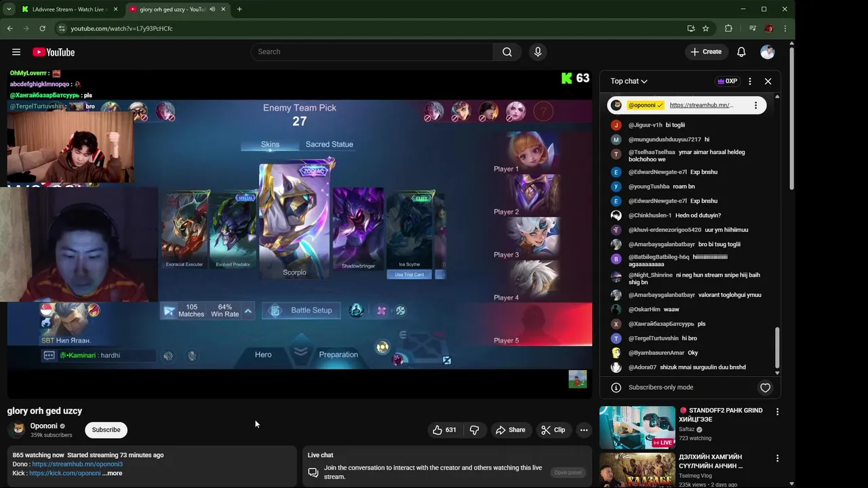Click the Subscribe button
The width and height of the screenshot is (868, 488).
click(x=106, y=430)
